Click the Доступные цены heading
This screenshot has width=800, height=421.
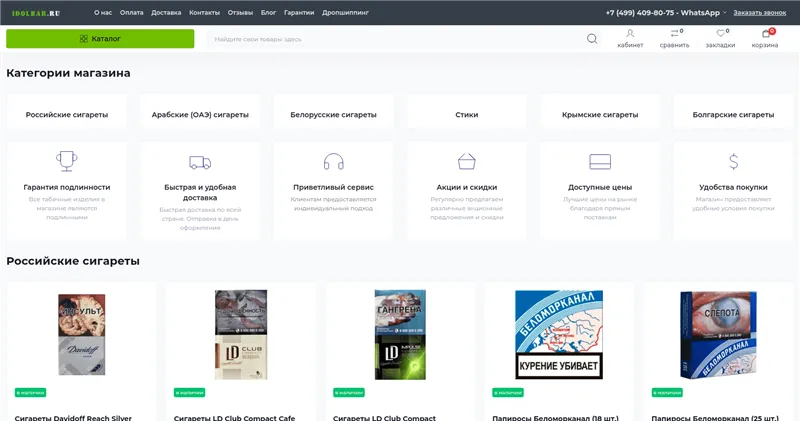click(x=600, y=187)
